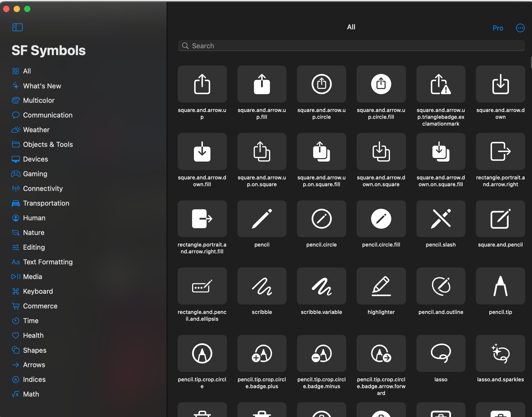Select the square.and.pencil symbol
Image resolution: width=532 pixels, height=417 pixels.
500,219
